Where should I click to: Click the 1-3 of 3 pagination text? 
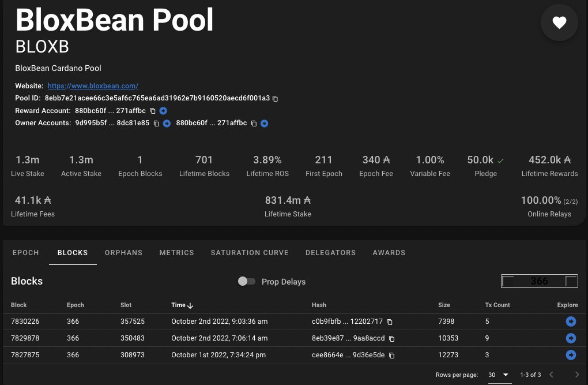[x=530, y=375]
